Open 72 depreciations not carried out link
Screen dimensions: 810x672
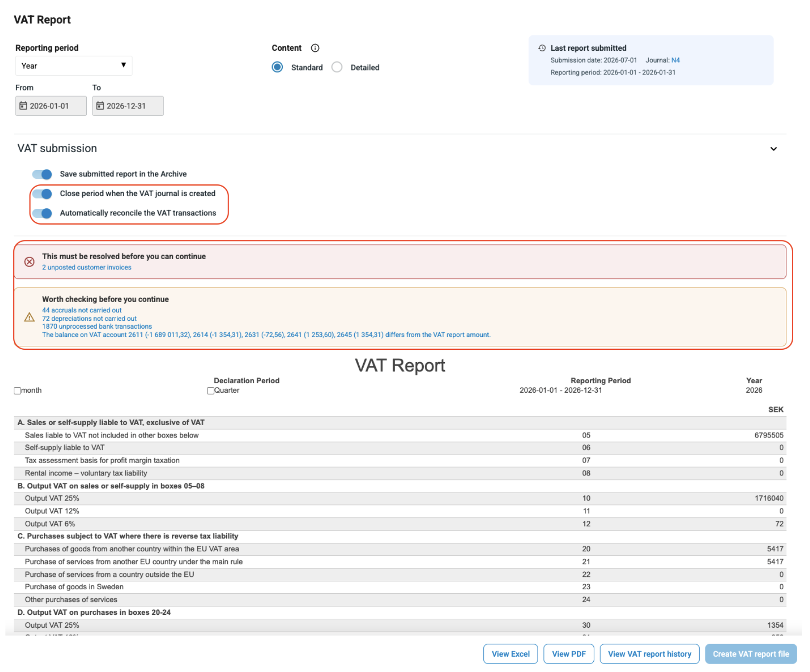pyautogui.click(x=89, y=319)
